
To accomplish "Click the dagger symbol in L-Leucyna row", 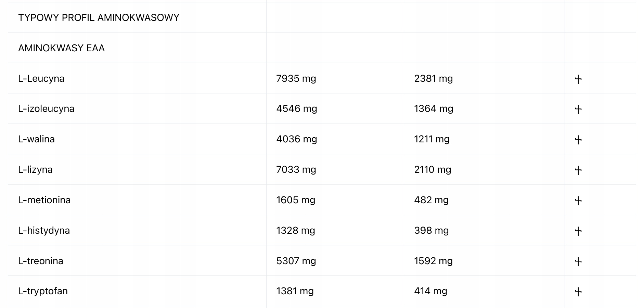I will (x=578, y=79).
